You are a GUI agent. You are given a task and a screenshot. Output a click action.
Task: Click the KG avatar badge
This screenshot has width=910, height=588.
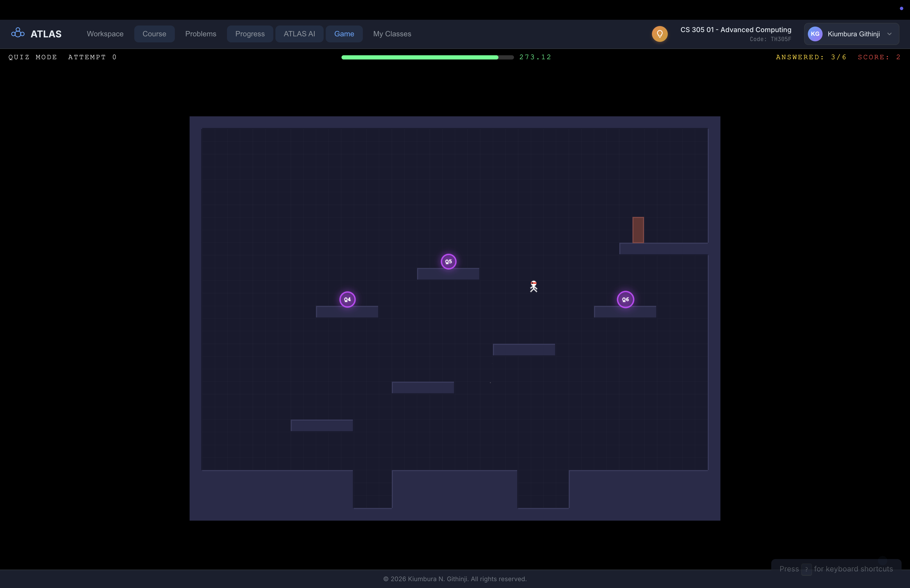coord(815,34)
